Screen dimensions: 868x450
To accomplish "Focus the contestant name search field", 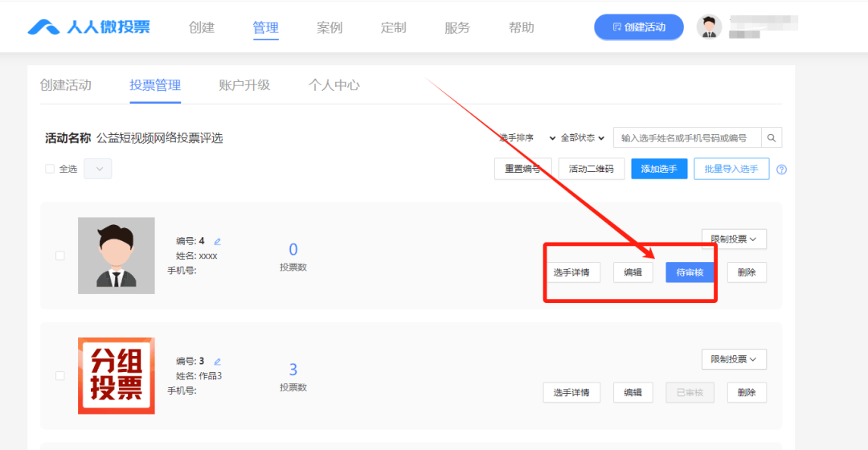I will tap(687, 138).
